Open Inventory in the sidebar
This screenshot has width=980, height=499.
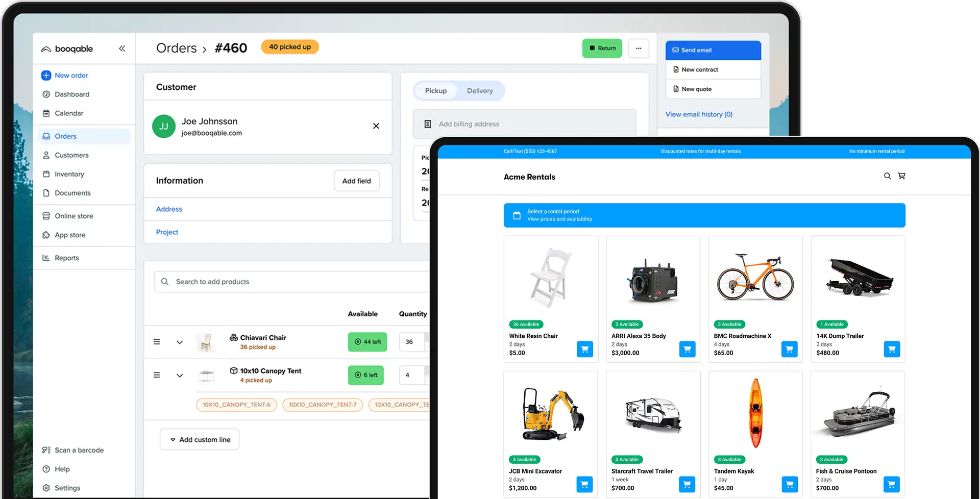69,174
